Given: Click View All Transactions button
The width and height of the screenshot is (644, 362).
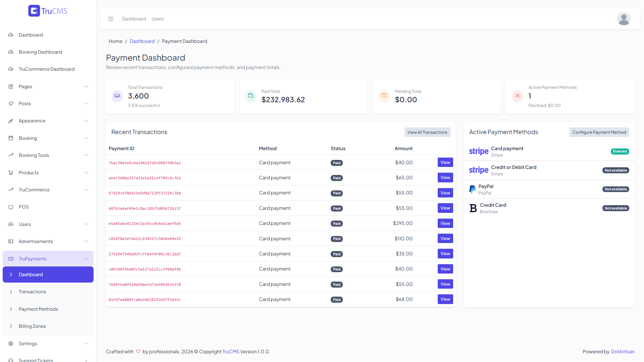Looking at the screenshot, I should (427, 132).
